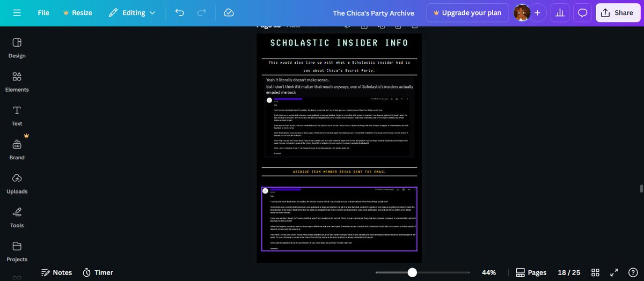Open the Projects panel
Screen dimensions: 644x281
point(17,251)
